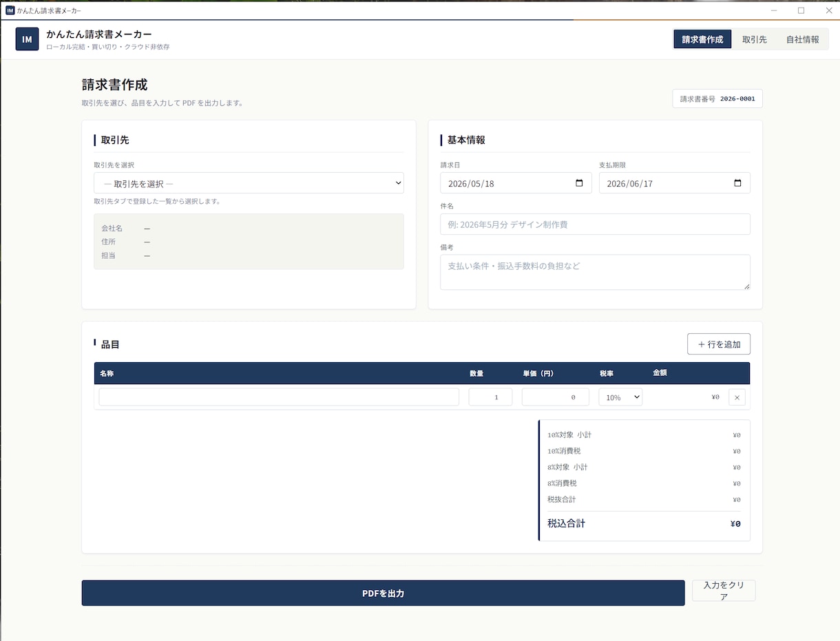The height and width of the screenshot is (641, 840).
Task: Open the 自社情報 tab
Action: tap(802, 39)
